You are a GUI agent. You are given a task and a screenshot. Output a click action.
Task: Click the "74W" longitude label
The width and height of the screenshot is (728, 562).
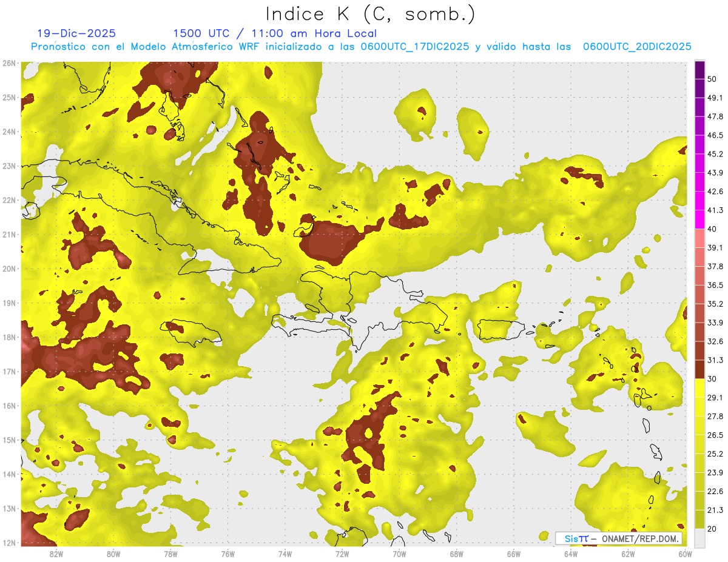285,554
